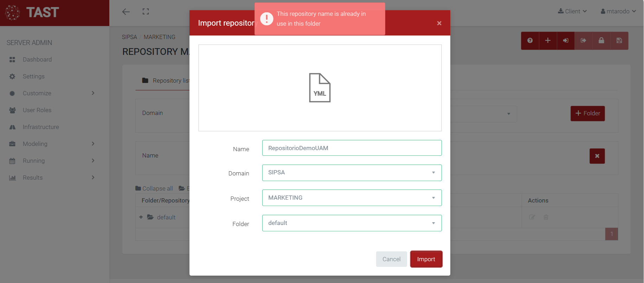
Task: Click the help question mark toolbar icon
Action: [x=530, y=41]
